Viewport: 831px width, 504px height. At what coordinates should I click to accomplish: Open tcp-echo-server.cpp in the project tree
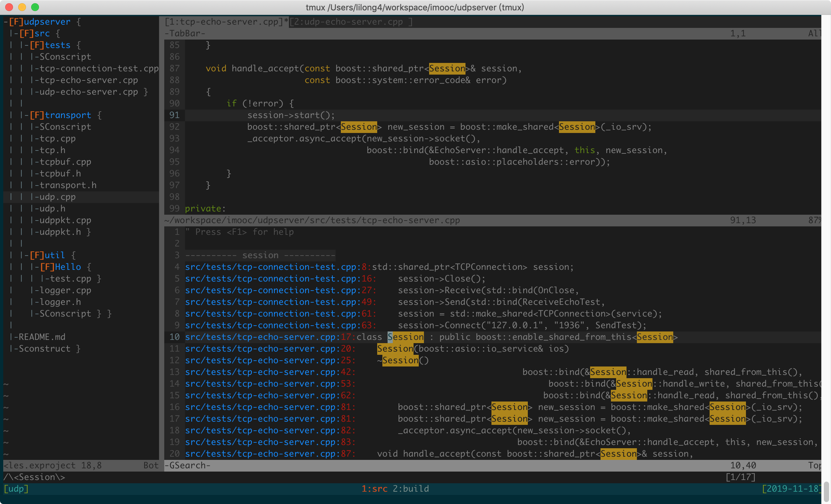tap(89, 80)
